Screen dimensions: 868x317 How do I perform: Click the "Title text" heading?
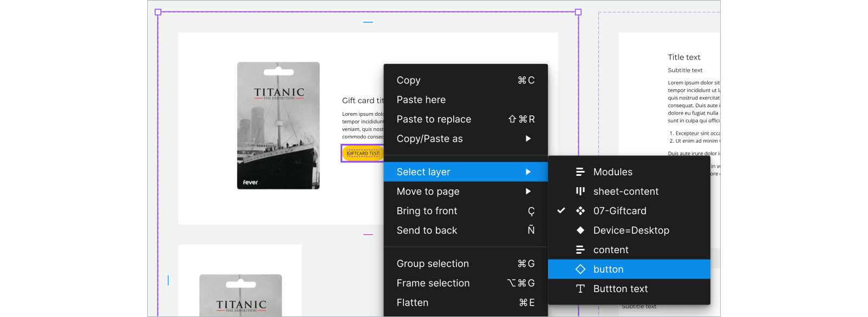pyautogui.click(x=684, y=57)
